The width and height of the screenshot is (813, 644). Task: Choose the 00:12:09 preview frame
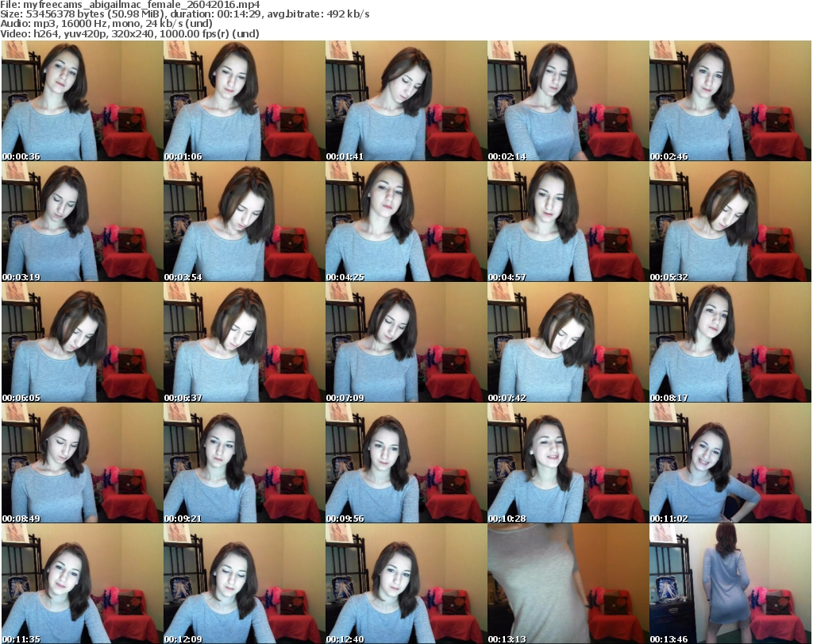coord(245,584)
